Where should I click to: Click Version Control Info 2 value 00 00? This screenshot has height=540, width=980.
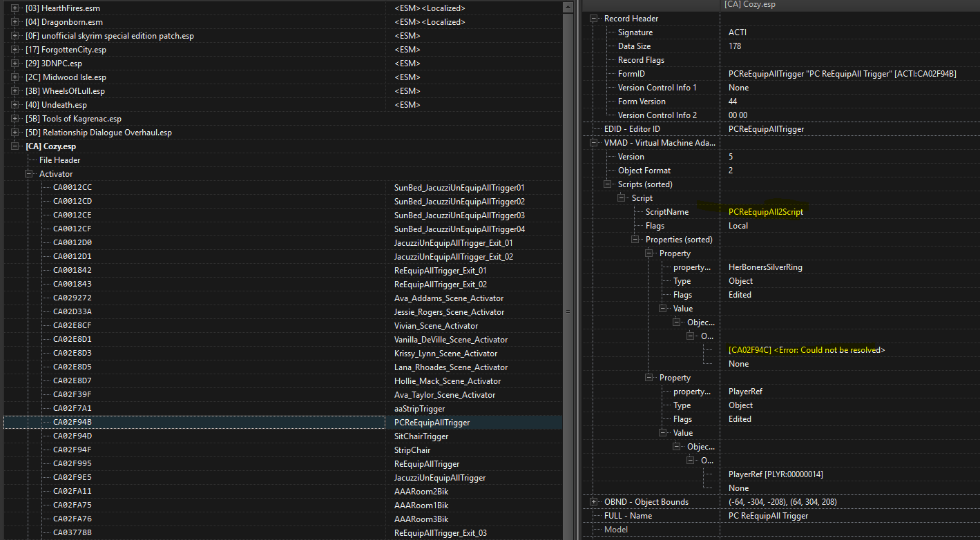point(738,115)
